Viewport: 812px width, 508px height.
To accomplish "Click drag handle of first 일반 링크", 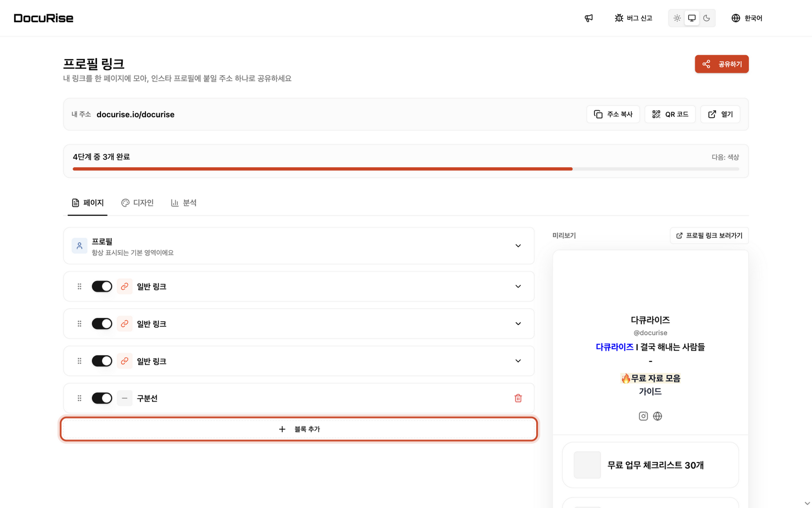I will click(80, 286).
